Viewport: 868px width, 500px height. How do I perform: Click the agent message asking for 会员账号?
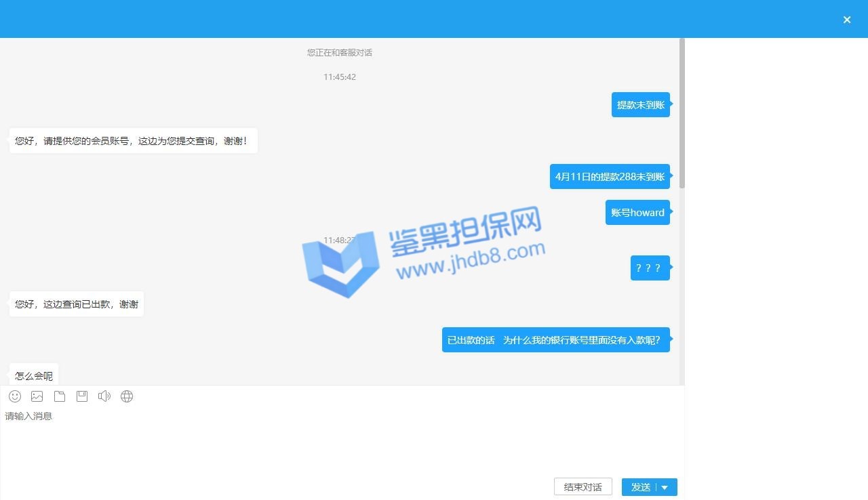coord(133,141)
